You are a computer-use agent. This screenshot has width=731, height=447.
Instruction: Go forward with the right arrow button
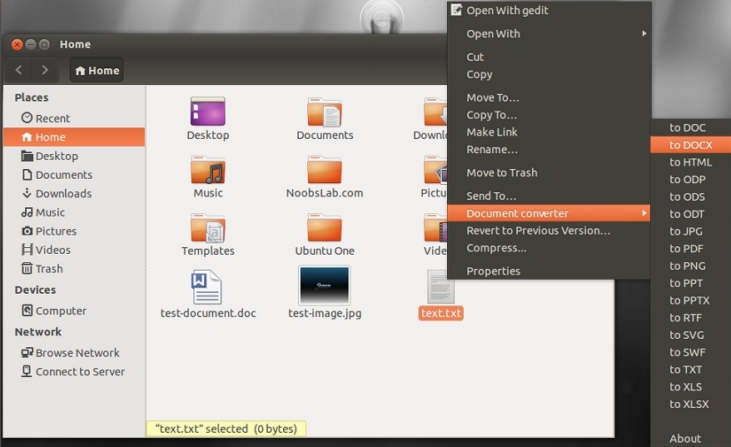click(x=45, y=70)
